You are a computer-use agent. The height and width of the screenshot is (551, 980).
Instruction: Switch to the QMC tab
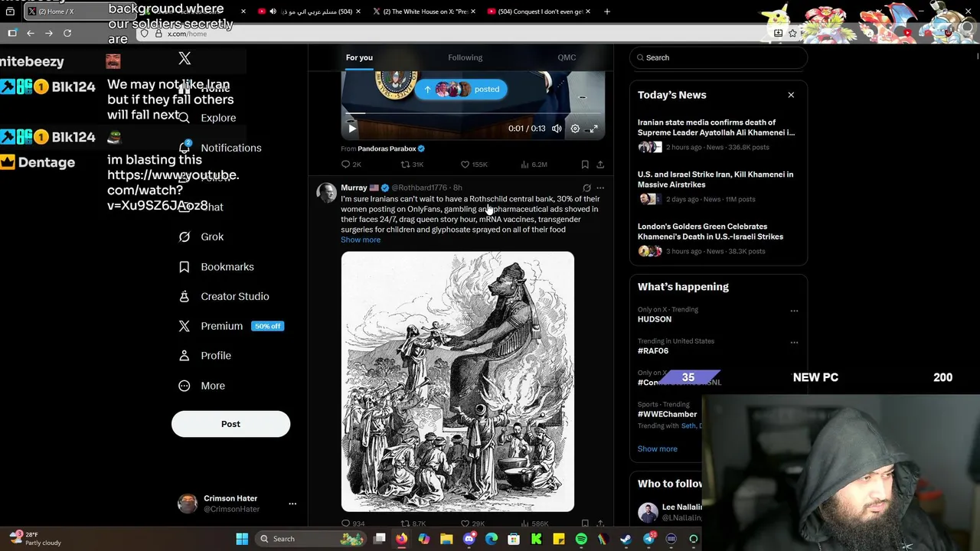[x=567, y=57]
